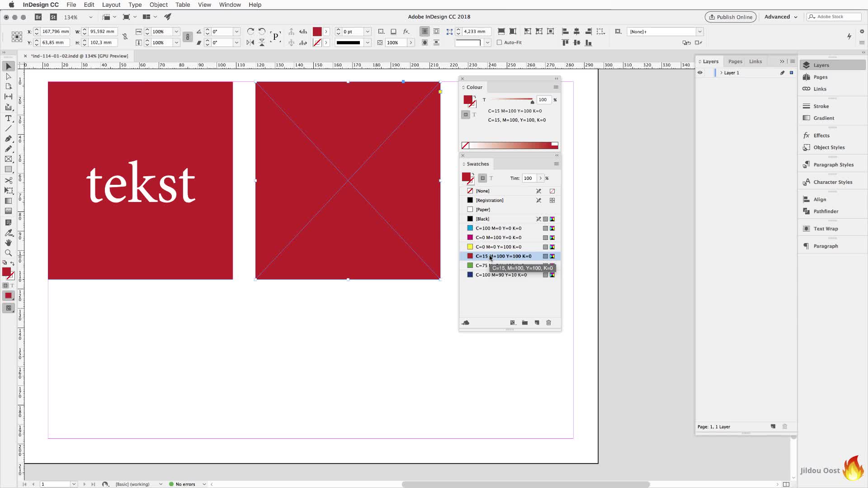Screen dimensions: 868x488
Task: Toggle Normal view mode in the toolbox
Action: tap(8, 308)
